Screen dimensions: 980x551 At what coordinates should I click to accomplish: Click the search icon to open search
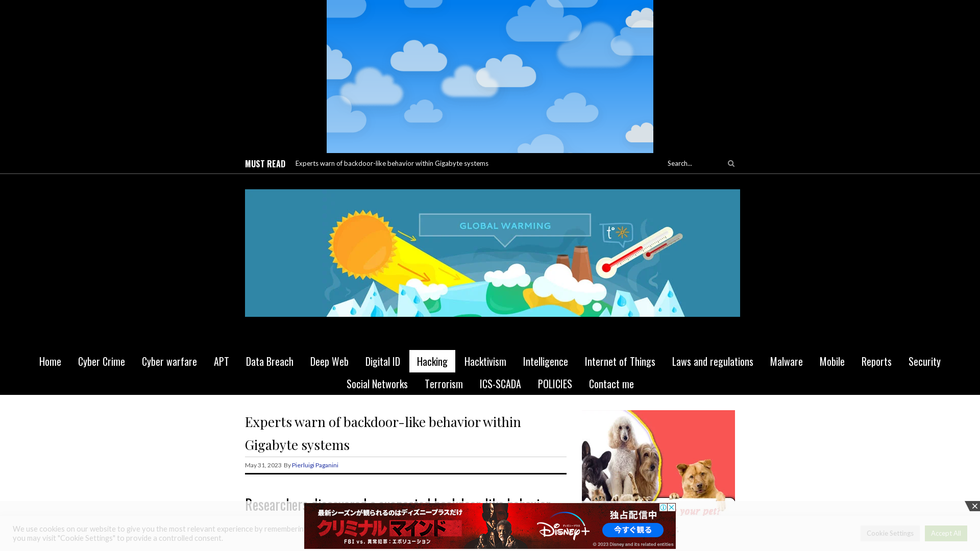731,163
